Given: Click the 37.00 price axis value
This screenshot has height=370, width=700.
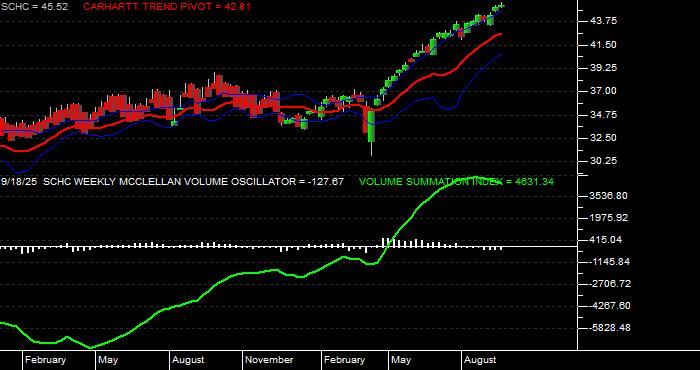Looking at the screenshot, I should click(x=605, y=91).
